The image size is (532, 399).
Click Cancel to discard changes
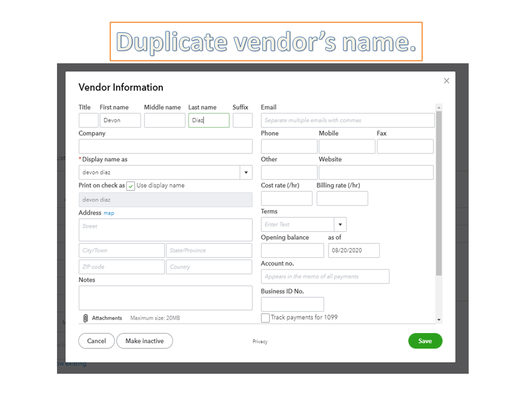96,341
